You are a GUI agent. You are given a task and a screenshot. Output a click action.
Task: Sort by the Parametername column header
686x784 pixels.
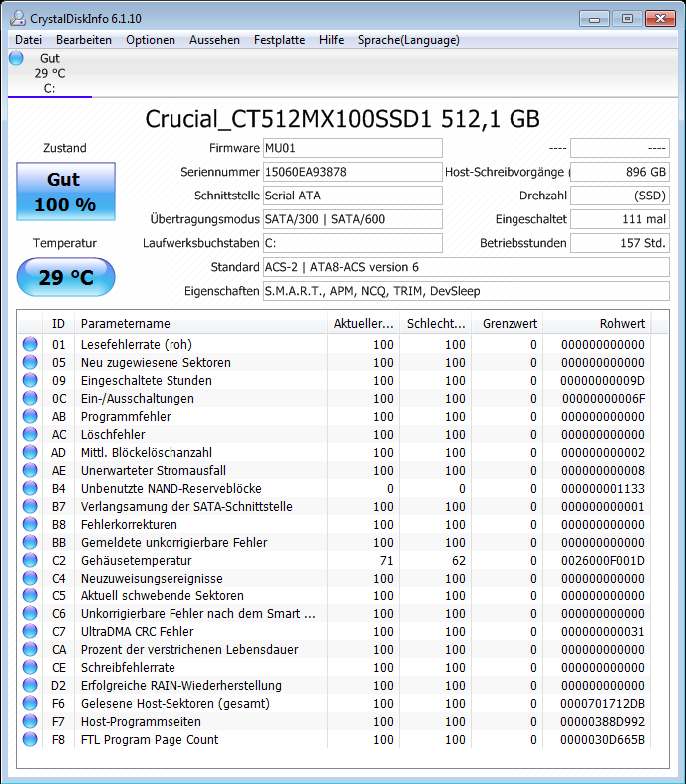(200, 324)
